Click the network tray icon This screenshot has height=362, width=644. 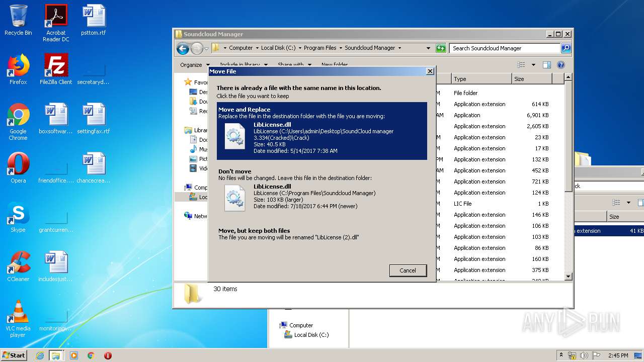click(573, 355)
